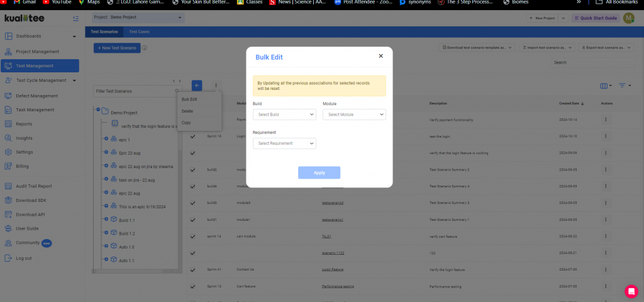
Task: Open Export test scenario dropdown
Action: tap(606, 48)
